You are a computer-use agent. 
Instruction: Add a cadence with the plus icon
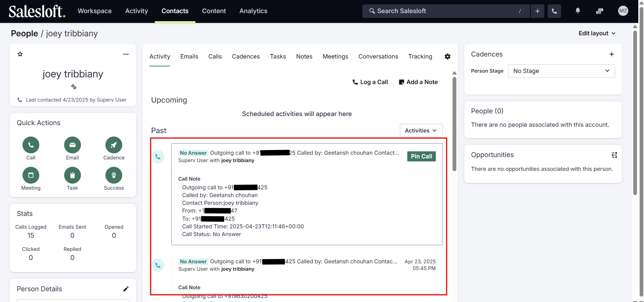coord(612,54)
